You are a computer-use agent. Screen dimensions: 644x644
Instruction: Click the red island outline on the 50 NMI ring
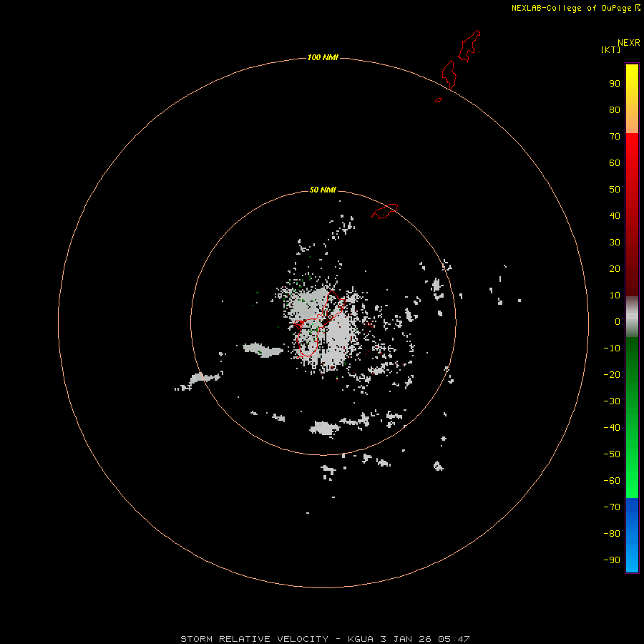[x=384, y=211]
